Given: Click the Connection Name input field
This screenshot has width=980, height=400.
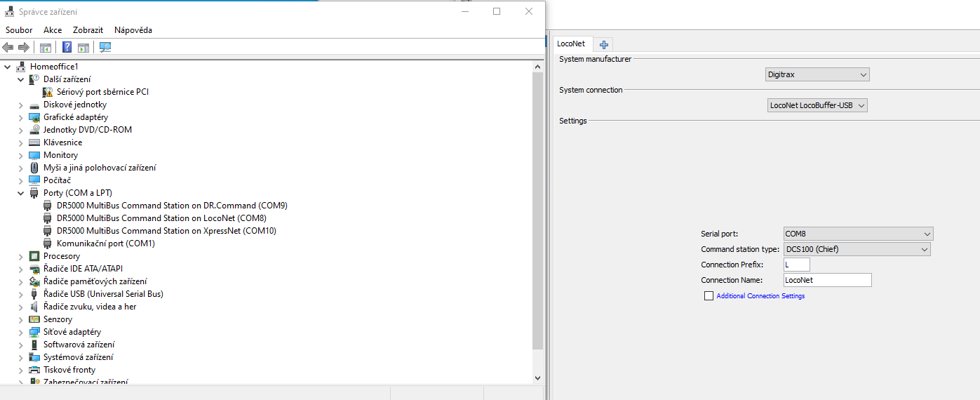Looking at the screenshot, I should click(x=827, y=280).
